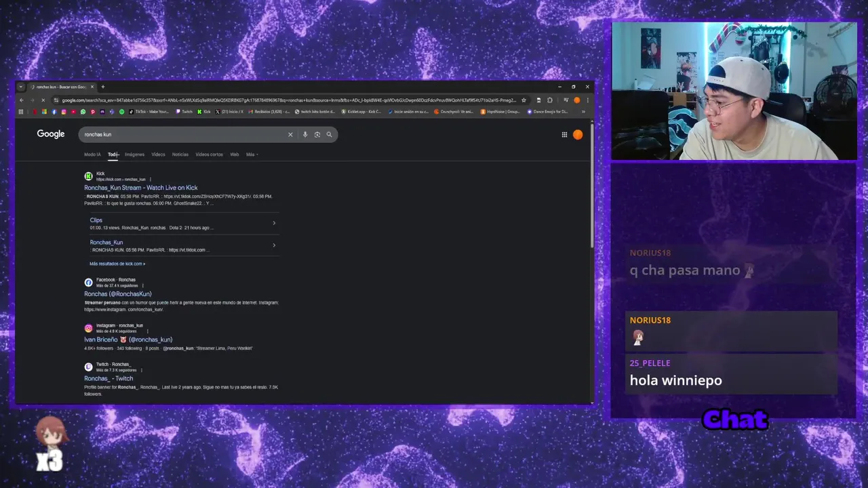Open the Kick bookmark
The width and height of the screenshot is (868, 488).
203,112
